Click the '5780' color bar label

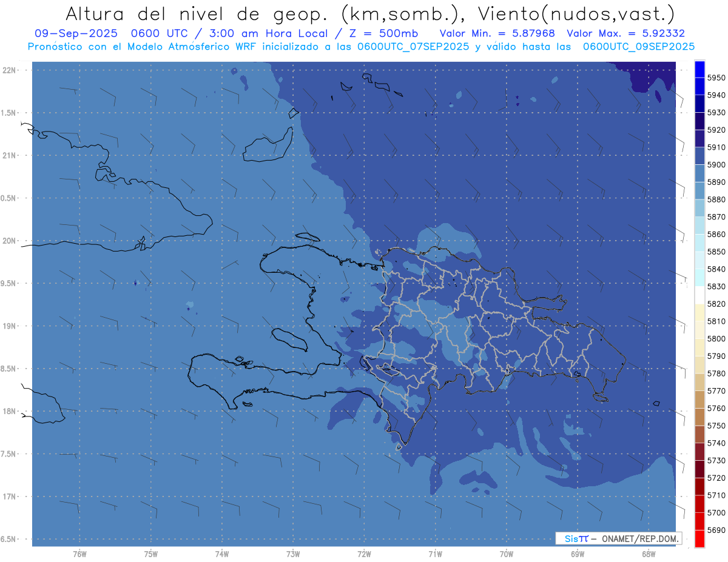point(716,373)
